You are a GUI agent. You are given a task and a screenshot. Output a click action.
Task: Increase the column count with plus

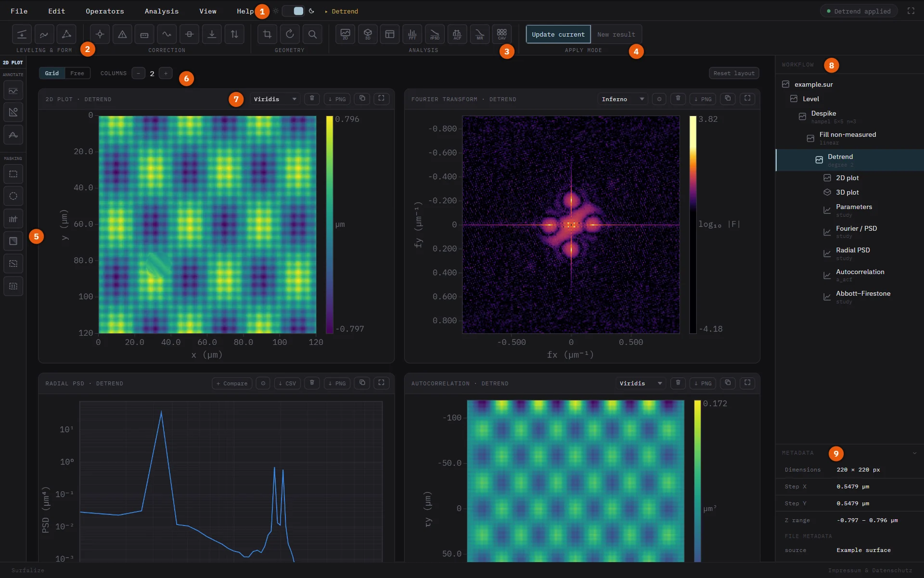(x=166, y=73)
